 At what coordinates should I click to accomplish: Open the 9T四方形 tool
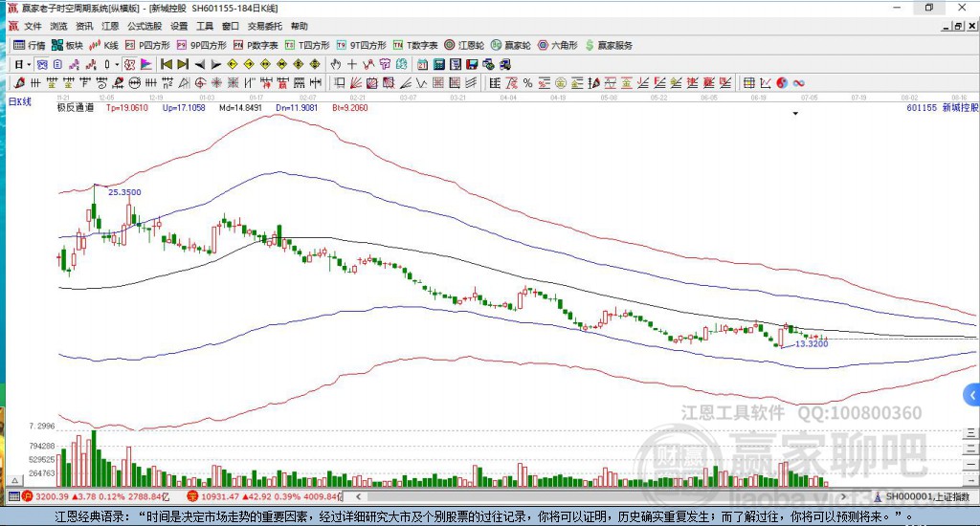click(361, 45)
